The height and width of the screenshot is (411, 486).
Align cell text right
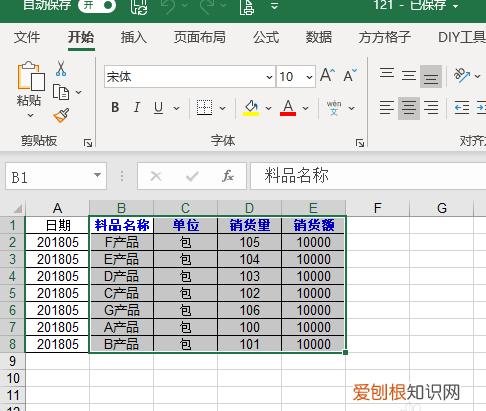tap(431, 108)
